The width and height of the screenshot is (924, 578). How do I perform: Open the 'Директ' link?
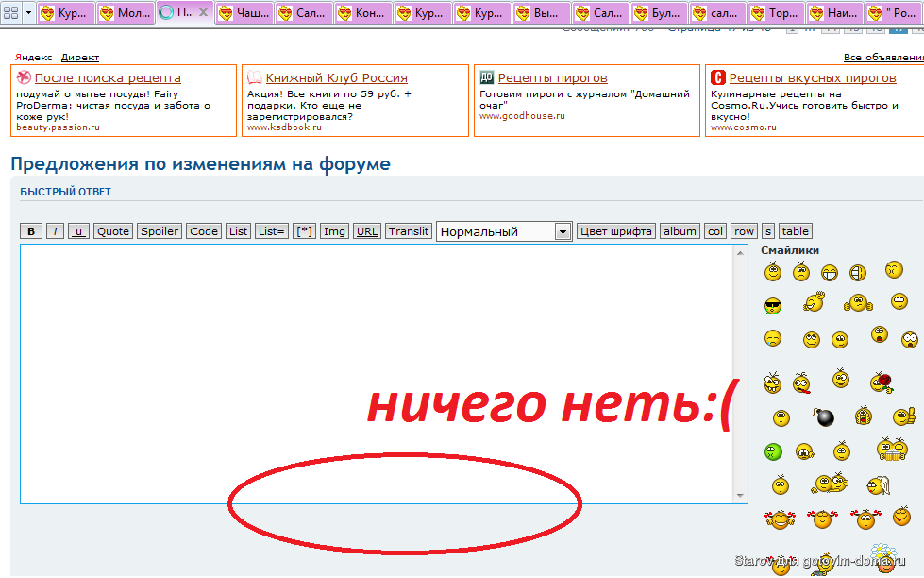click(80, 58)
